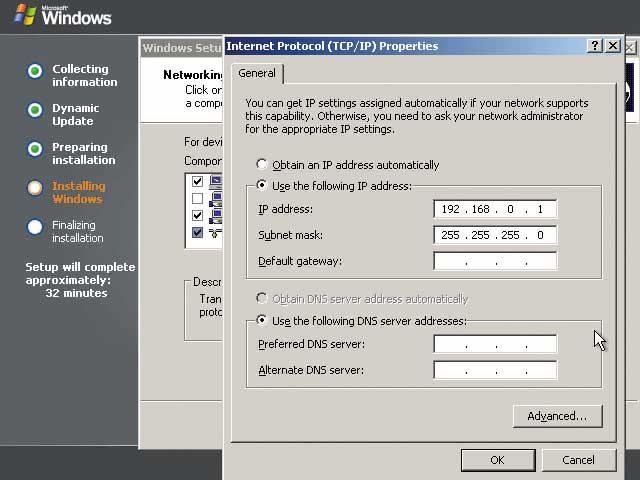Image resolution: width=640 pixels, height=480 pixels.
Task: Check the second unchecked component checkbox in Windows Setup
Action: pyautogui.click(x=198, y=198)
